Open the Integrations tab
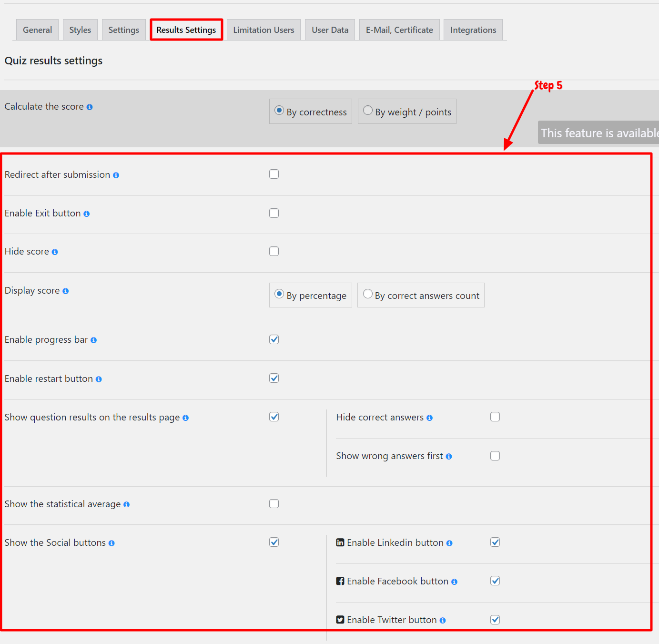This screenshot has height=644, width=659. point(473,30)
